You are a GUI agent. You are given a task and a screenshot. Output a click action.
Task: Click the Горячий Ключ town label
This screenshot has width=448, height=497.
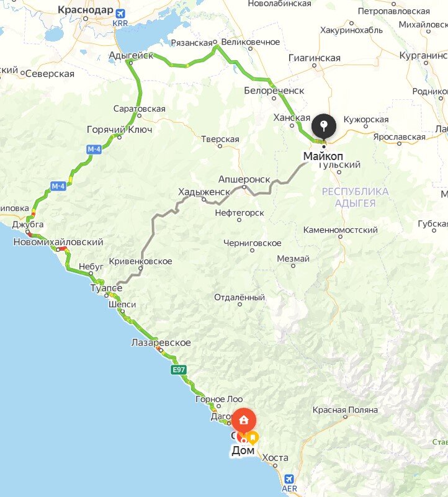119,130
